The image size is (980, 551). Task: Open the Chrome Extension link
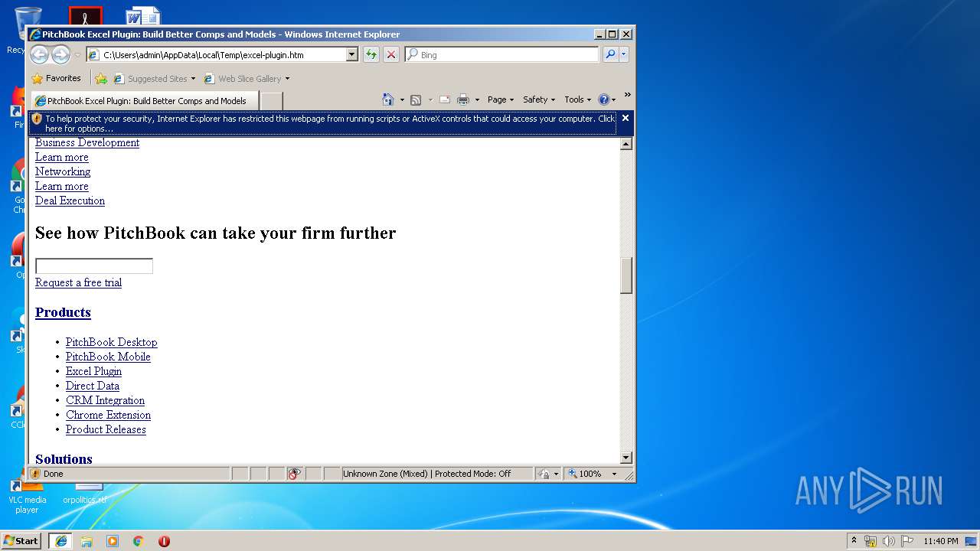pos(108,415)
